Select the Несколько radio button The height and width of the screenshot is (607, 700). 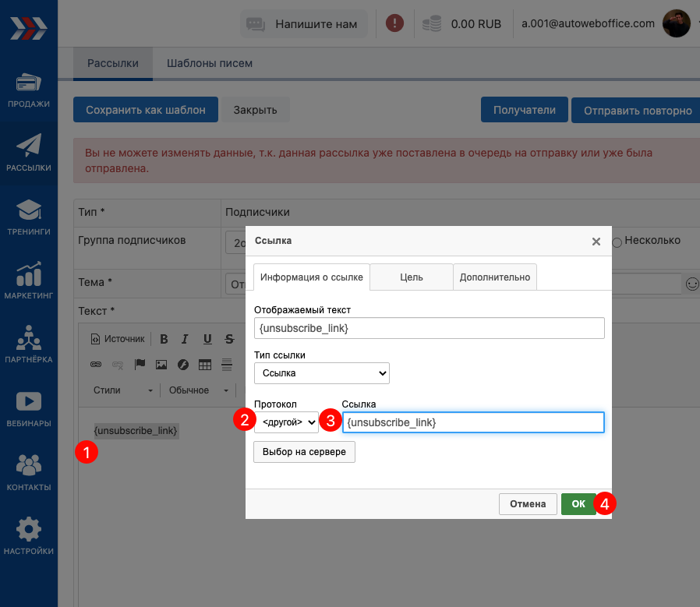617,243
